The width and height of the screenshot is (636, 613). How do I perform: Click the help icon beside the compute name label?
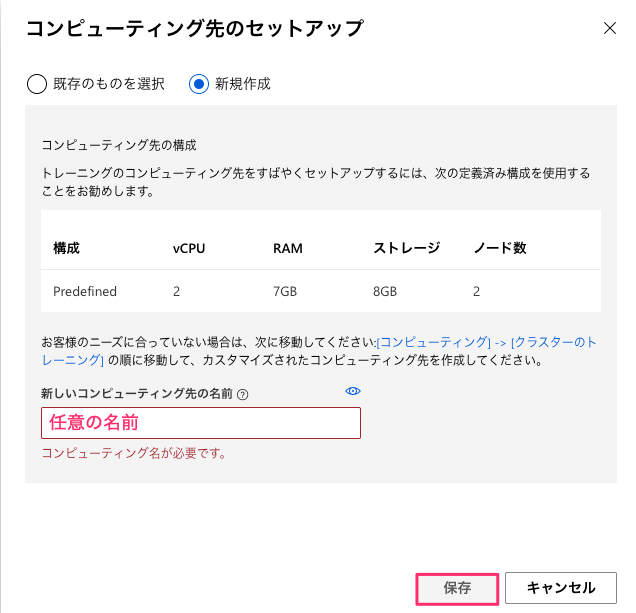coord(243,394)
